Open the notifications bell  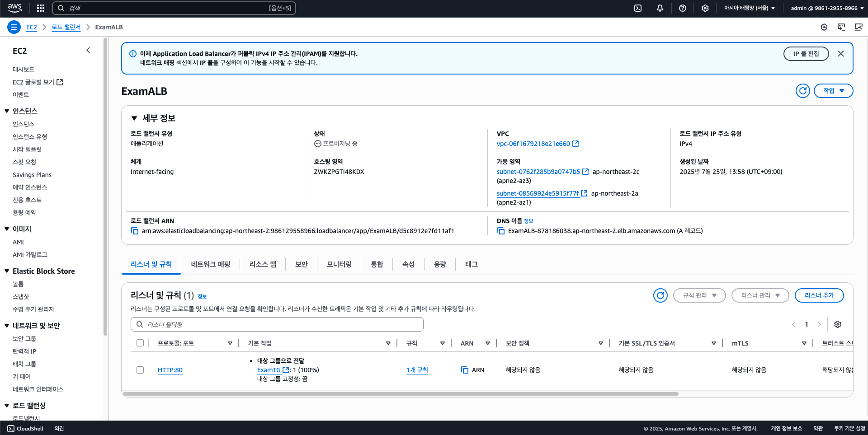click(x=660, y=8)
